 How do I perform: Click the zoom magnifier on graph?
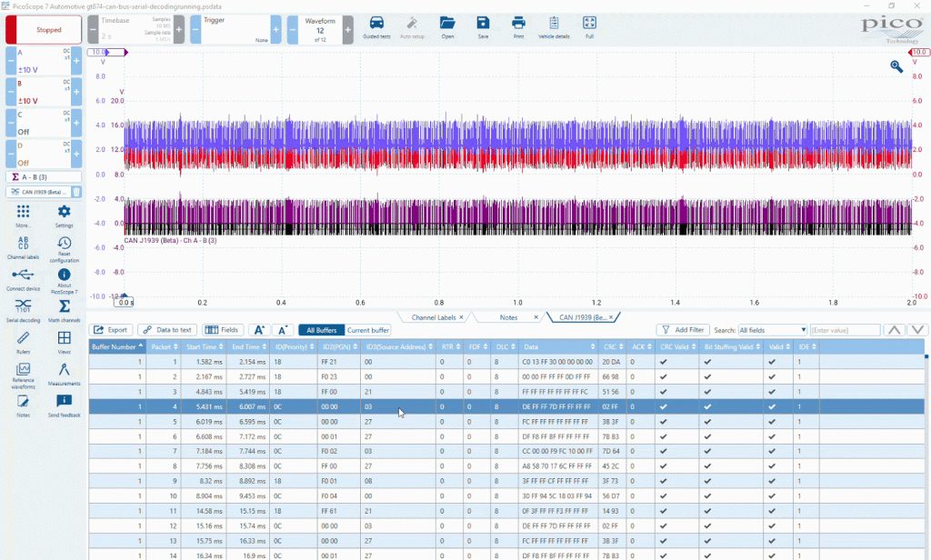click(896, 66)
